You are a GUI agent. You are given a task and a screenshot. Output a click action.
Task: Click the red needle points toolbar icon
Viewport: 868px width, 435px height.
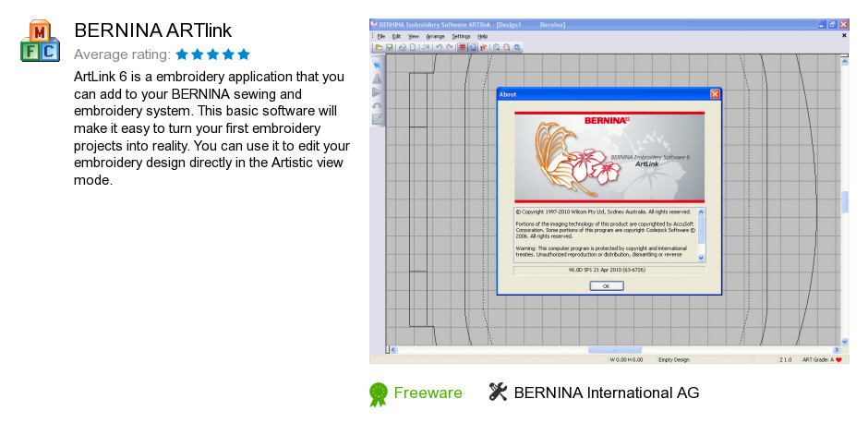pyautogui.click(x=483, y=47)
